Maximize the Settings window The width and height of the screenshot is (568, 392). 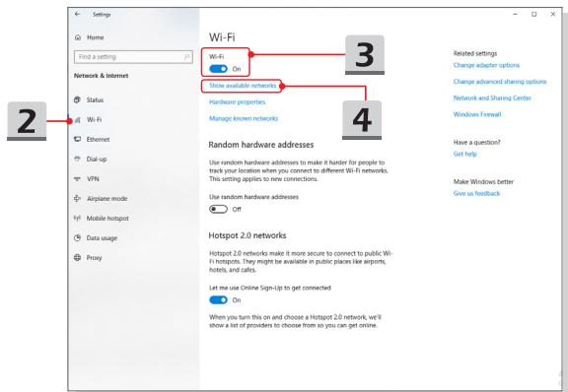tap(533, 14)
